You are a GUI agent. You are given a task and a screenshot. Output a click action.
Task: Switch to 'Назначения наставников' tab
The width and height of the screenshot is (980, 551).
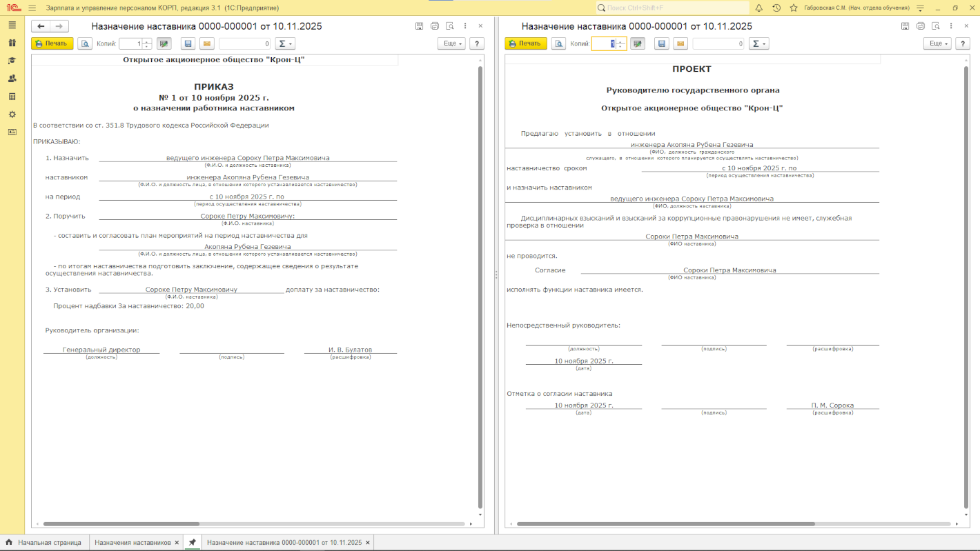133,543
